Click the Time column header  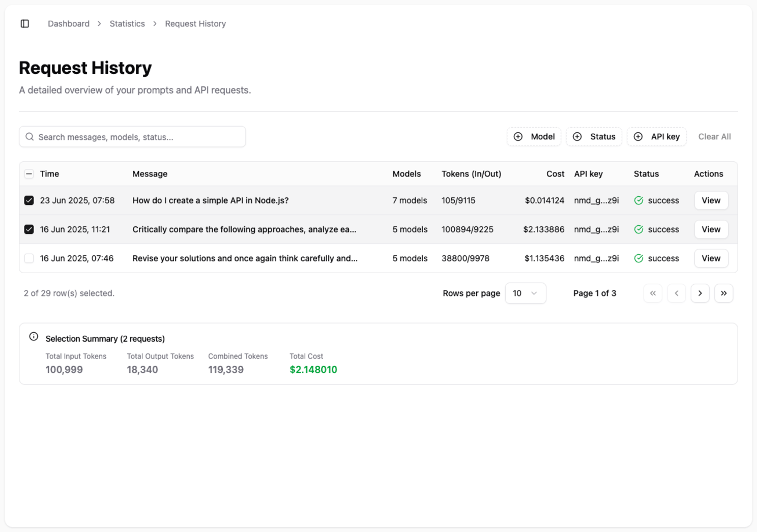(49, 174)
